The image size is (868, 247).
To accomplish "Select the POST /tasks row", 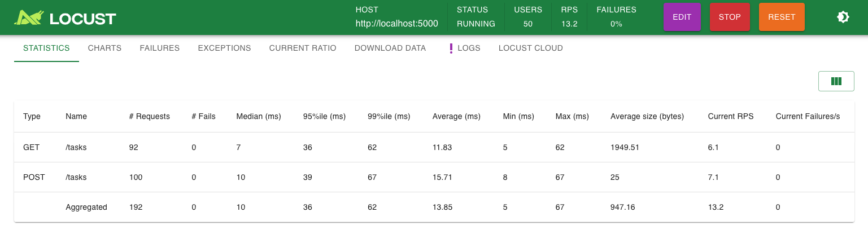I will 434,177.
